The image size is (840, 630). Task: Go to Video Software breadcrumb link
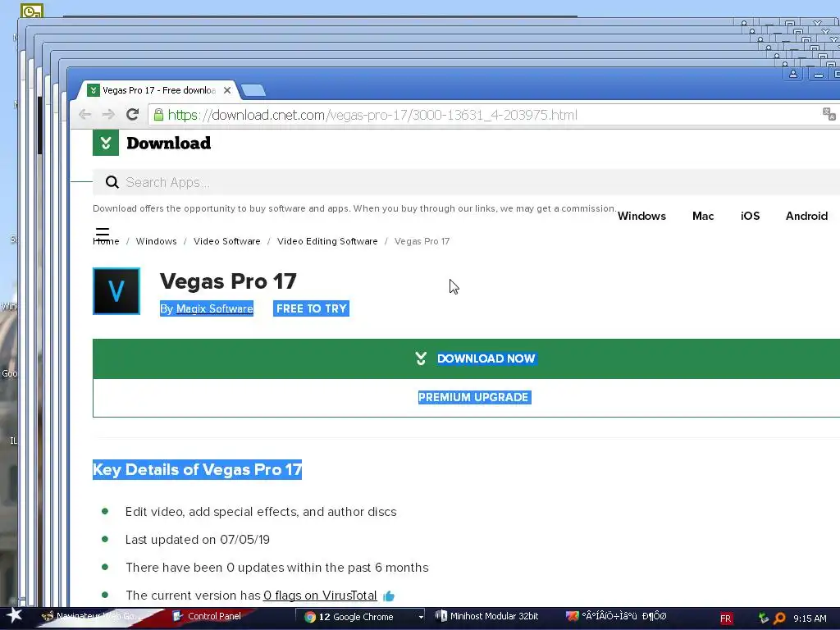(226, 241)
